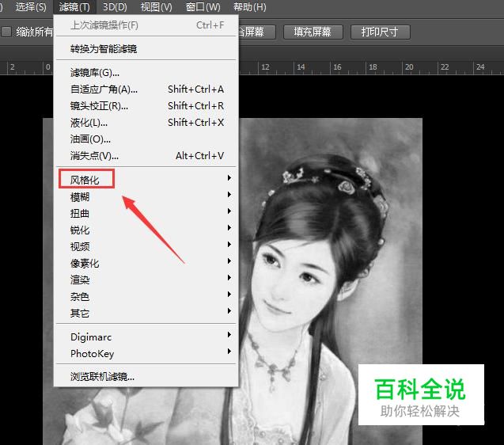Viewport: 504px width, 445px height.
Task: Select the 扭曲 submenu entry
Action: coord(146,213)
